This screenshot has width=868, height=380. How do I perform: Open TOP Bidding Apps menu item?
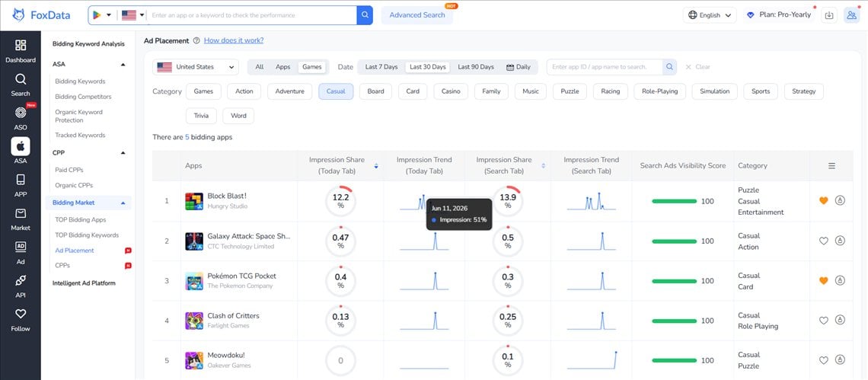80,220
